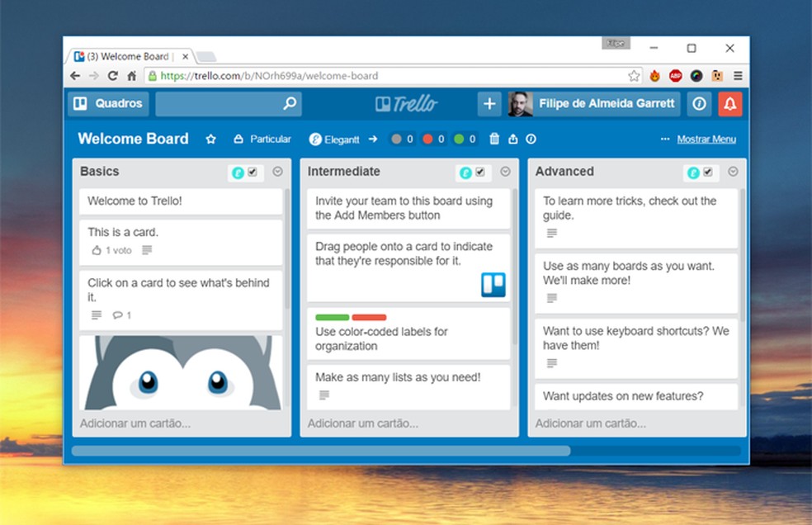Click the Welcome Board title
Screen dimensions: 812x525
point(133,139)
